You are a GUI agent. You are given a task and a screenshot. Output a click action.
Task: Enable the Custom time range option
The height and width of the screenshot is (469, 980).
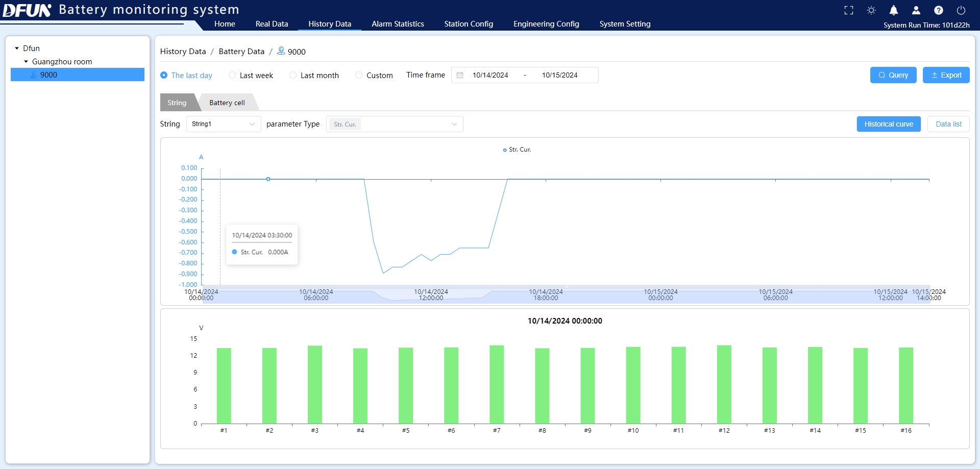359,75
